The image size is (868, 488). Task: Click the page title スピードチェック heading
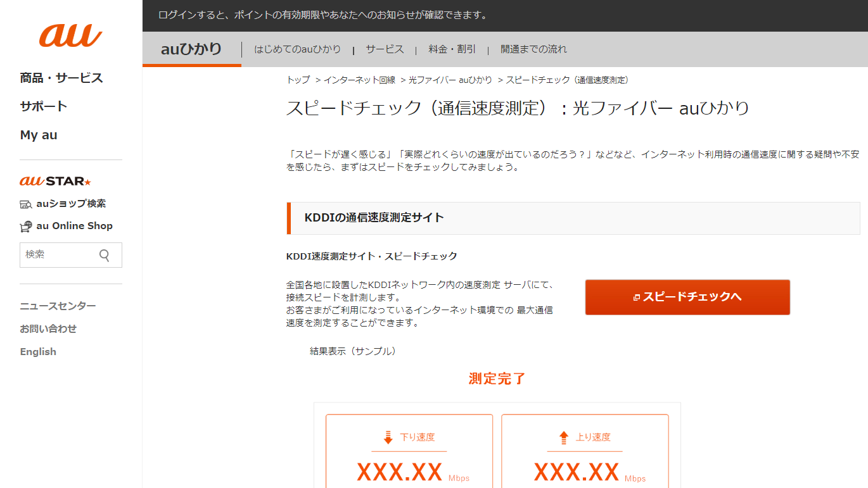click(x=518, y=108)
